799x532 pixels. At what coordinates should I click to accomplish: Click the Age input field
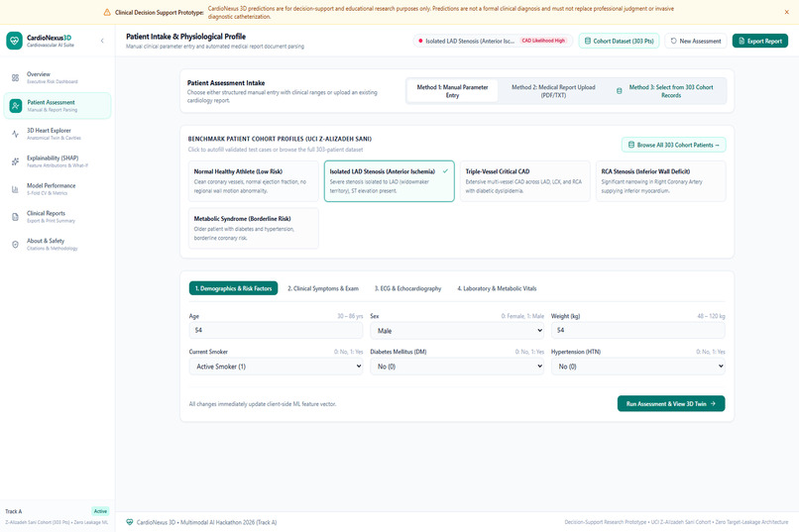pos(277,330)
